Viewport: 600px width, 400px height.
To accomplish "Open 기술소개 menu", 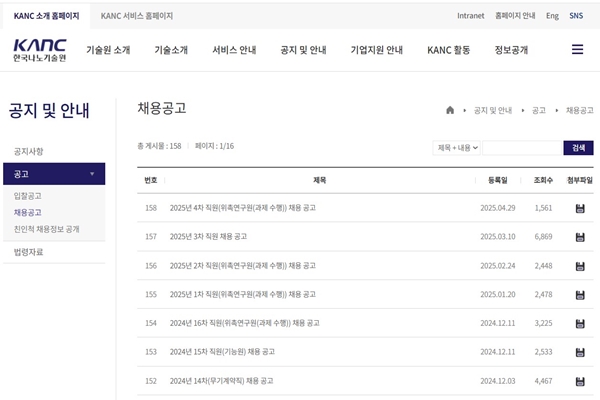I will [171, 50].
